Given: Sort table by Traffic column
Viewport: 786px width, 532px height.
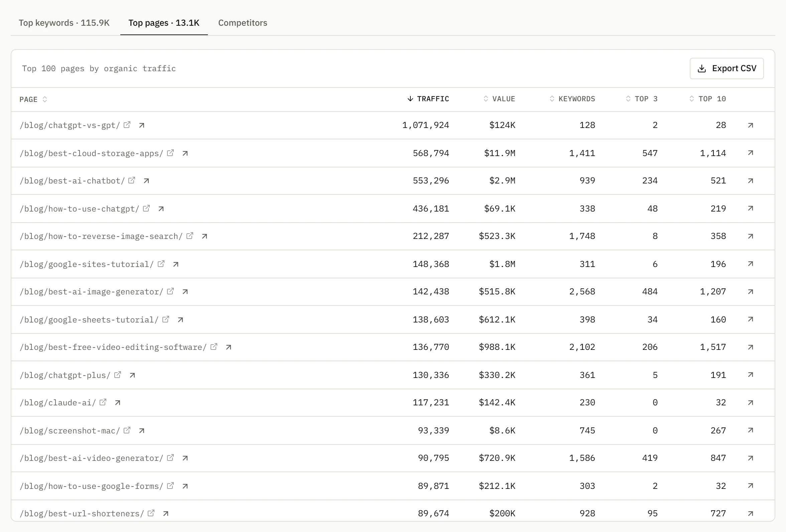Looking at the screenshot, I should [x=428, y=99].
